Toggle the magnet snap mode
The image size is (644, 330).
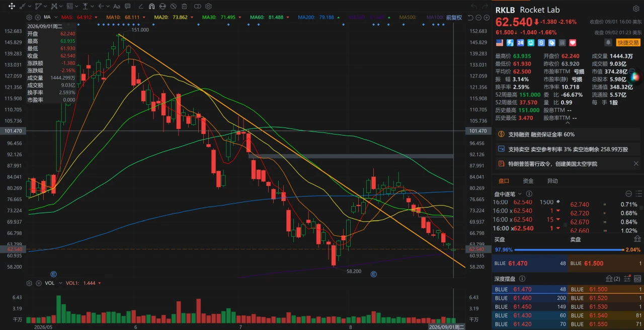(x=151, y=6)
